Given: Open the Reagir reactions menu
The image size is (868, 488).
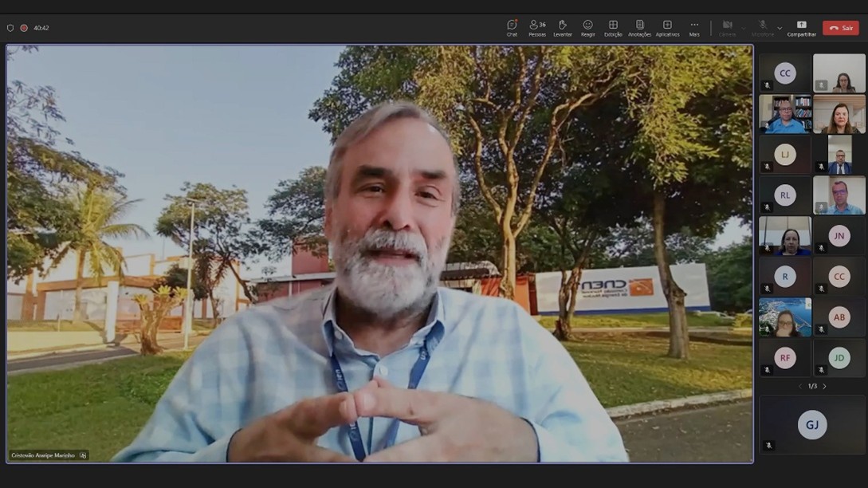Looking at the screenshot, I should tap(587, 27).
